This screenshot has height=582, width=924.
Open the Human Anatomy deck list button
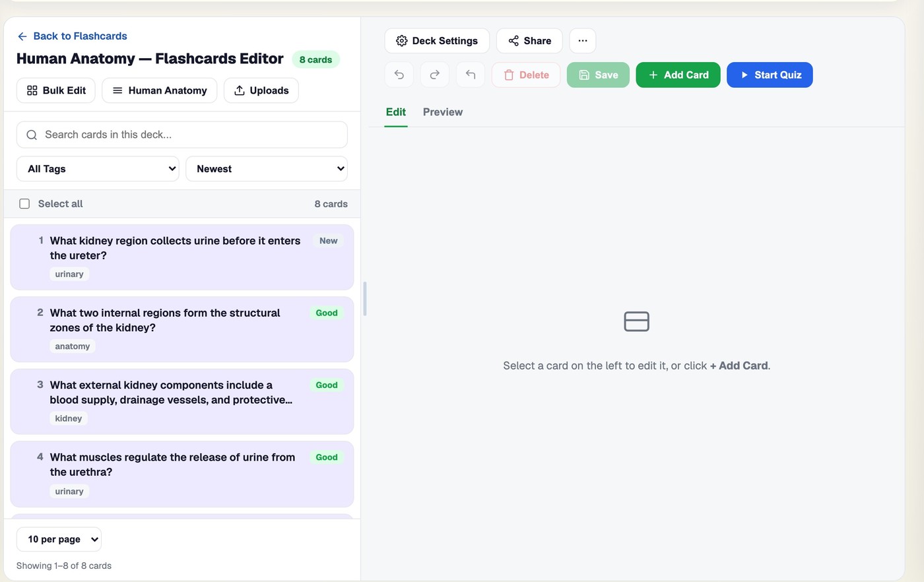[x=160, y=90]
